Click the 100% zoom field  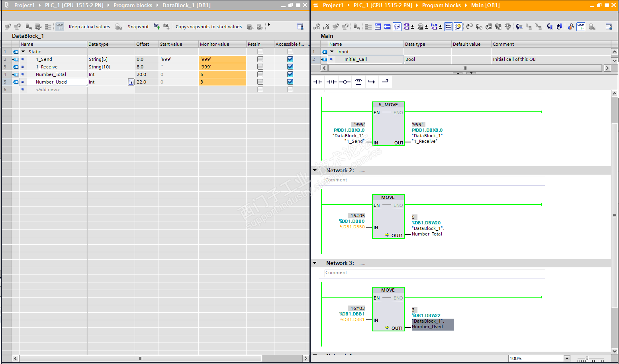click(x=536, y=358)
